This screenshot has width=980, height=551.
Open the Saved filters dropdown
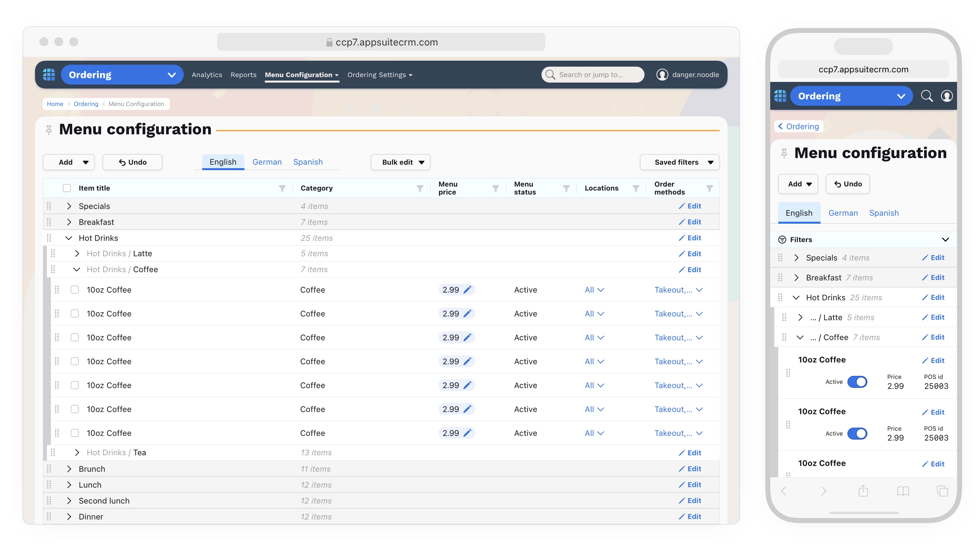[679, 162]
